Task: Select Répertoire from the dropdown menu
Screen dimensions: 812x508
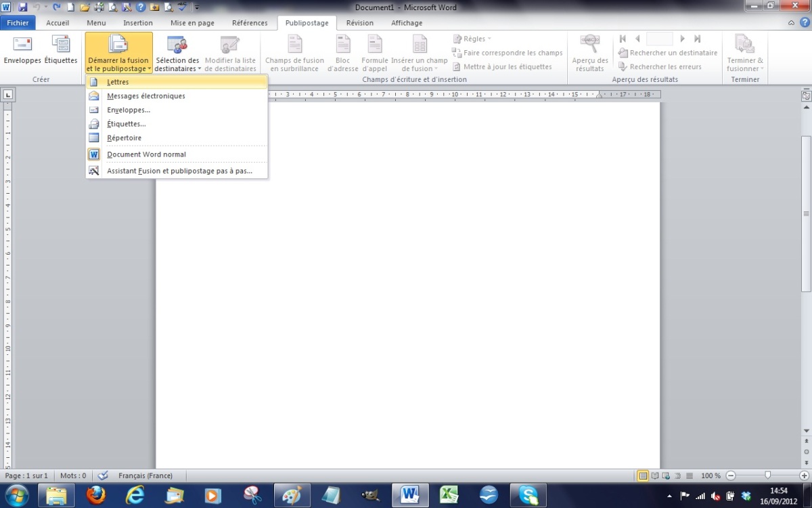Action: pyautogui.click(x=177, y=138)
